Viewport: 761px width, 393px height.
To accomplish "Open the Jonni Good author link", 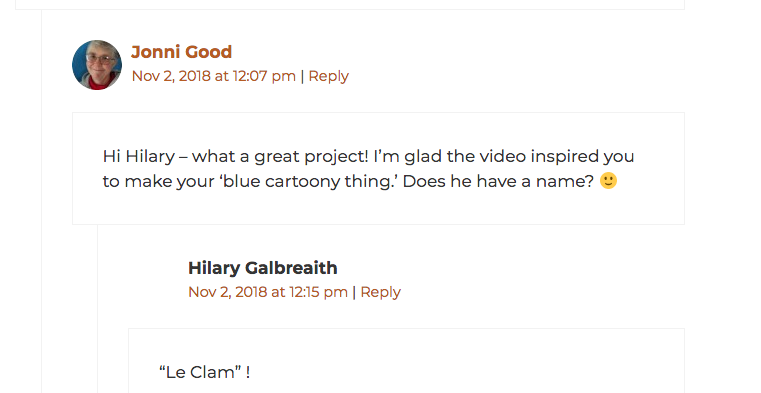I will pyautogui.click(x=182, y=52).
